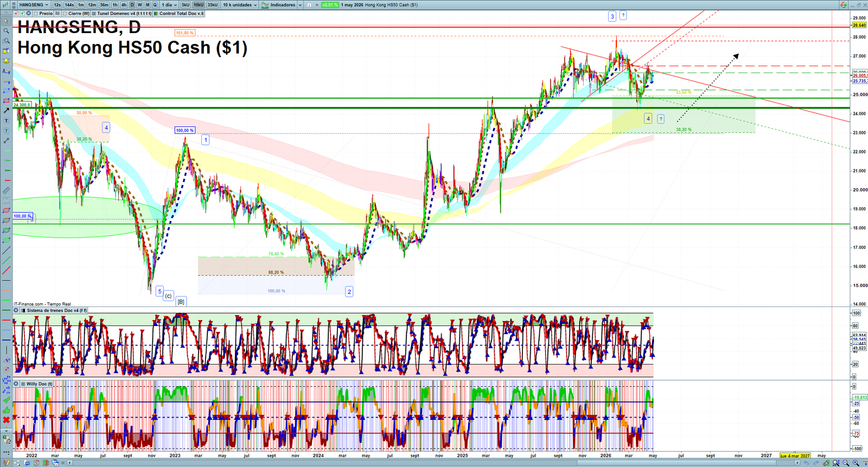Click the Indicadores button
868x467 pixels.
point(279,5)
